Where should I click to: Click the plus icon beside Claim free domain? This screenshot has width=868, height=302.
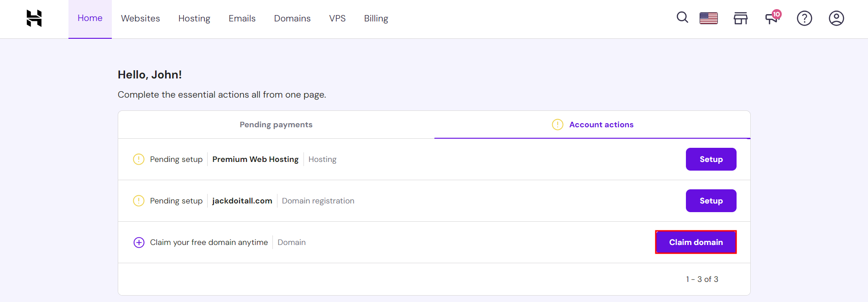pos(139,242)
